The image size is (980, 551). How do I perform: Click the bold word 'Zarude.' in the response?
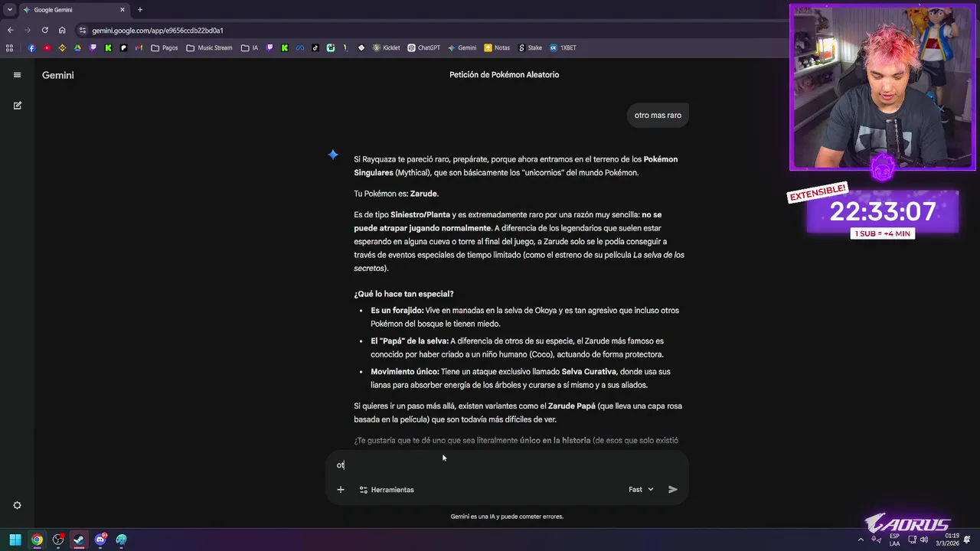pos(424,194)
